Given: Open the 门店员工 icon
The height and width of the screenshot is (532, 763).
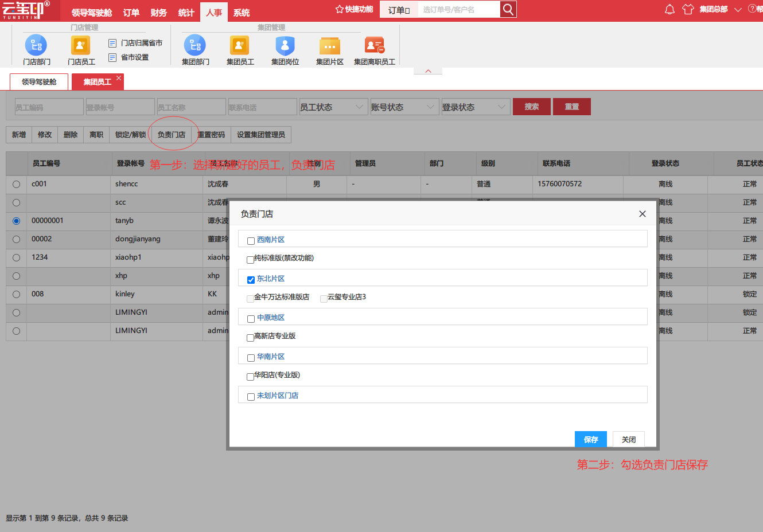Looking at the screenshot, I should coord(80,45).
